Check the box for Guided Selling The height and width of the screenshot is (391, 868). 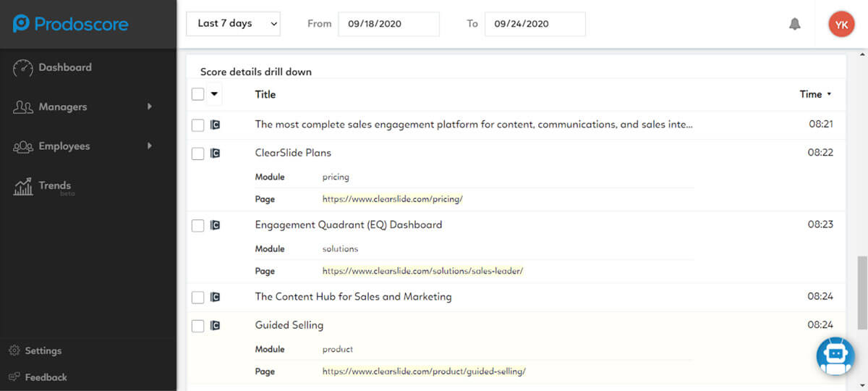(x=197, y=326)
